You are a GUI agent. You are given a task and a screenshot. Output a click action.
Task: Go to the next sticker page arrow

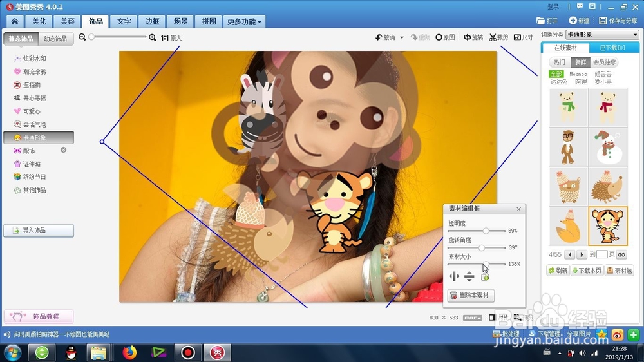pos(582,255)
